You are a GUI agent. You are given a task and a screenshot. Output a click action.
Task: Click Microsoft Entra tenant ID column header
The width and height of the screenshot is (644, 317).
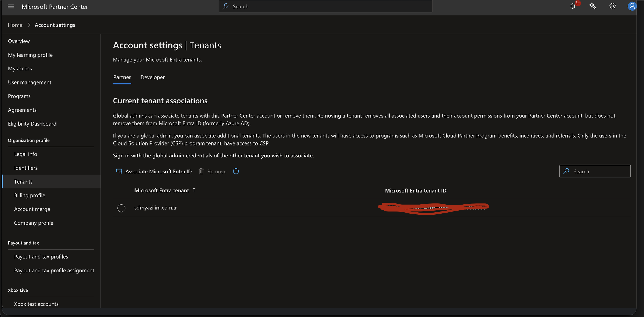(x=416, y=191)
